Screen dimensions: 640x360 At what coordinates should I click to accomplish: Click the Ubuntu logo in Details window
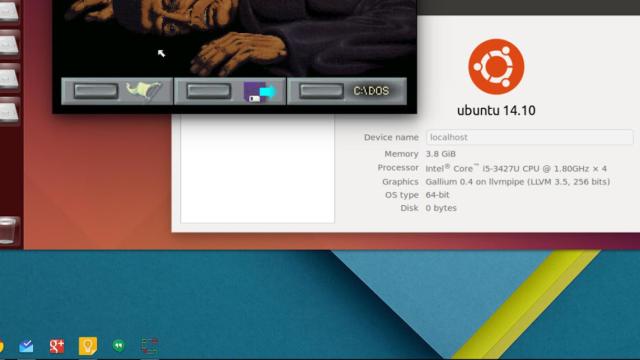[496, 67]
